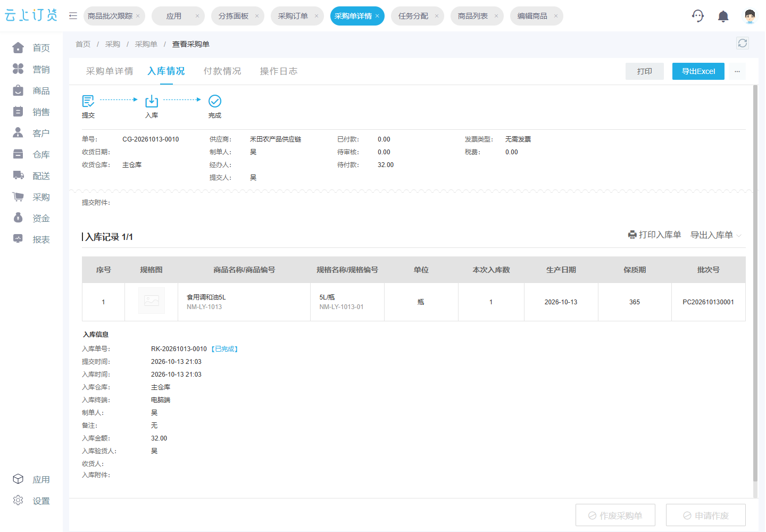766x532 pixels.
Task: Click the 提交 step icon
Action: (88, 101)
